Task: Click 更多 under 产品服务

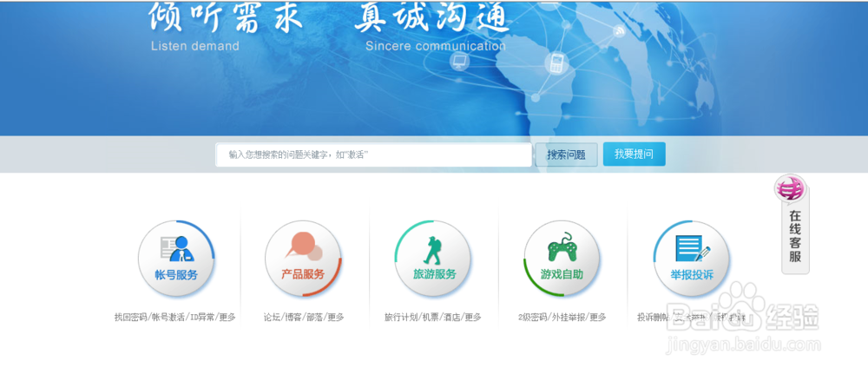Action: [x=335, y=318]
